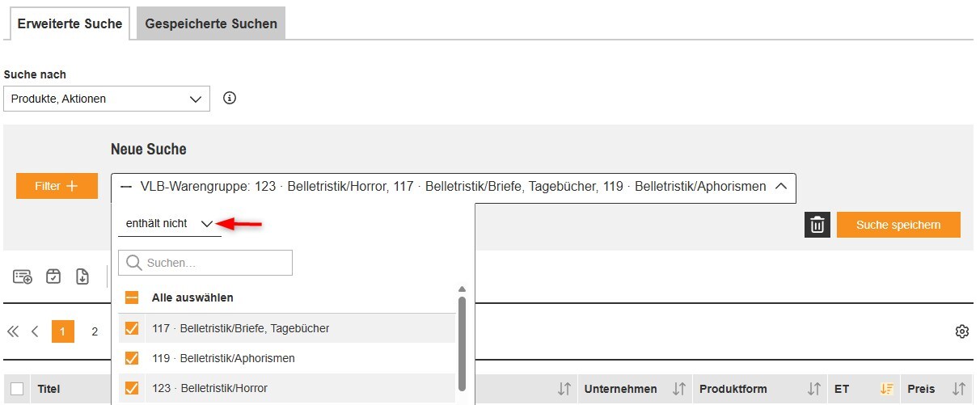
Task: Switch to the Gespeicherte Suchen tab
Action: 211,23
